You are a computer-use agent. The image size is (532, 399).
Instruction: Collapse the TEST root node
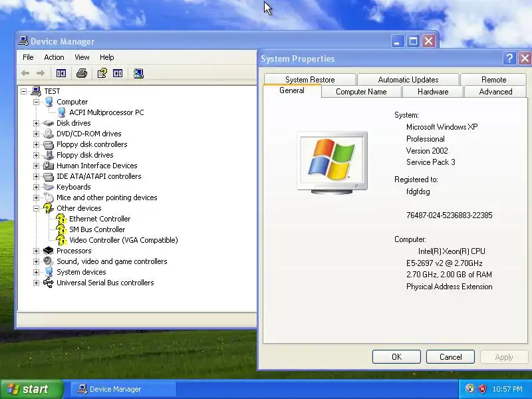tap(23, 91)
